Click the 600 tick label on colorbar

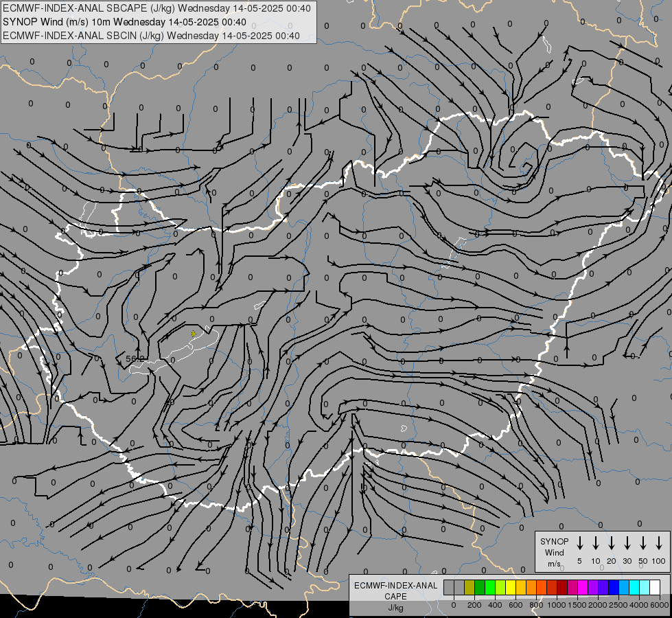coord(515,605)
